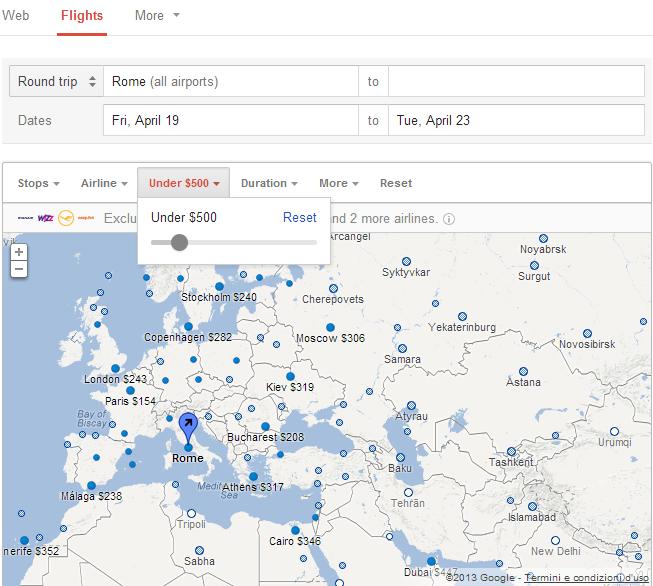The width and height of the screenshot is (653, 586).
Task: Click the easyJet logo icon
Action: [86, 218]
